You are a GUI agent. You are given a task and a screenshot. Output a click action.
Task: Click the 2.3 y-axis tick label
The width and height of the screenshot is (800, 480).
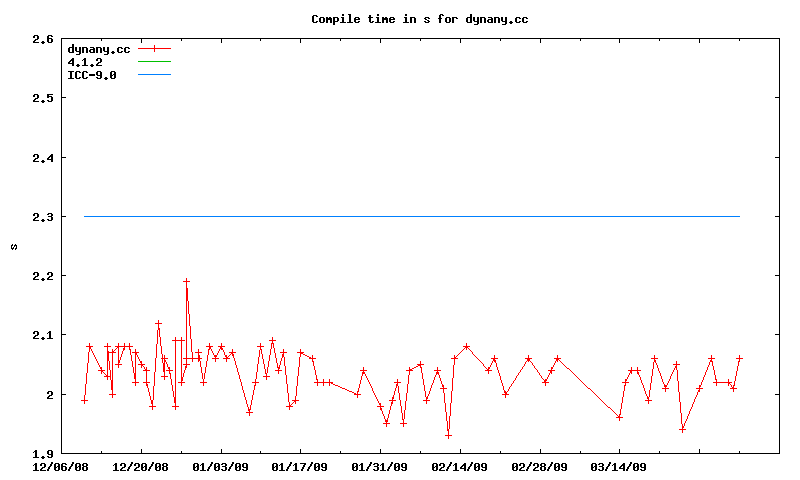coord(42,217)
